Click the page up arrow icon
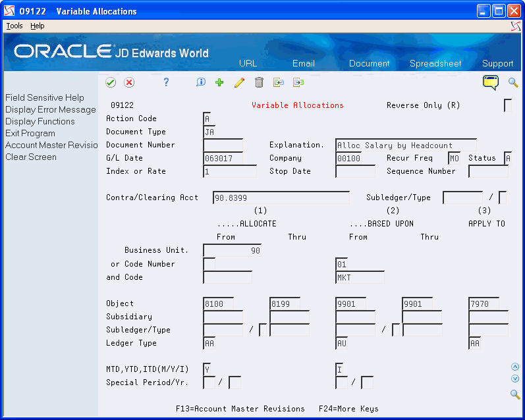Screen dimensions: 525x420 click(x=515, y=367)
